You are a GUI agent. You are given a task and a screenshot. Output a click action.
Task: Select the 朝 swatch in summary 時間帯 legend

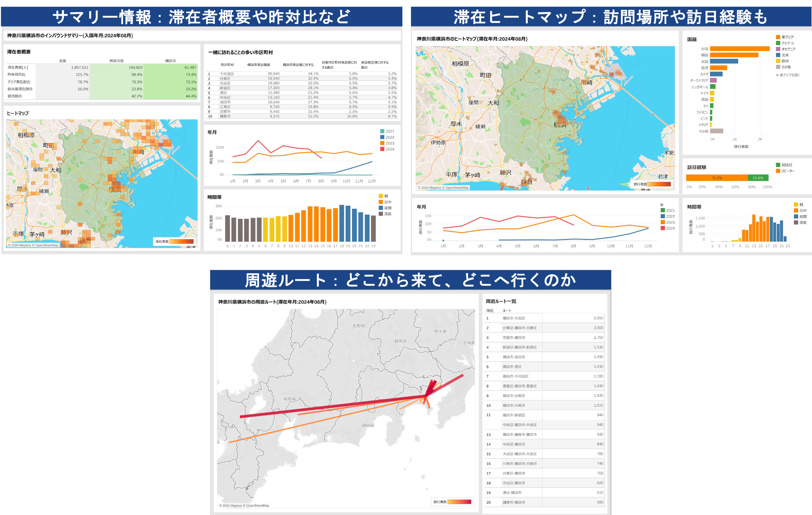(x=381, y=196)
